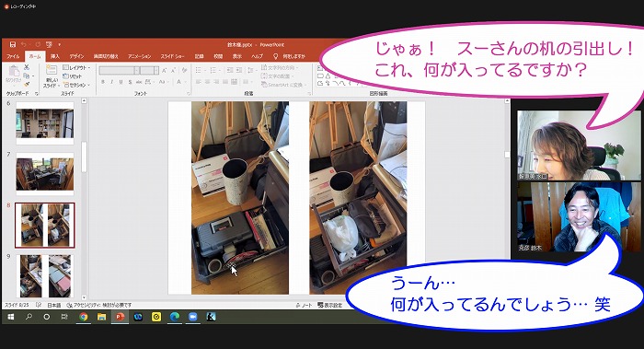Viewport: 644px width, 349px height.
Task: Click the Cut scissors icon
Action: pos(27,67)
